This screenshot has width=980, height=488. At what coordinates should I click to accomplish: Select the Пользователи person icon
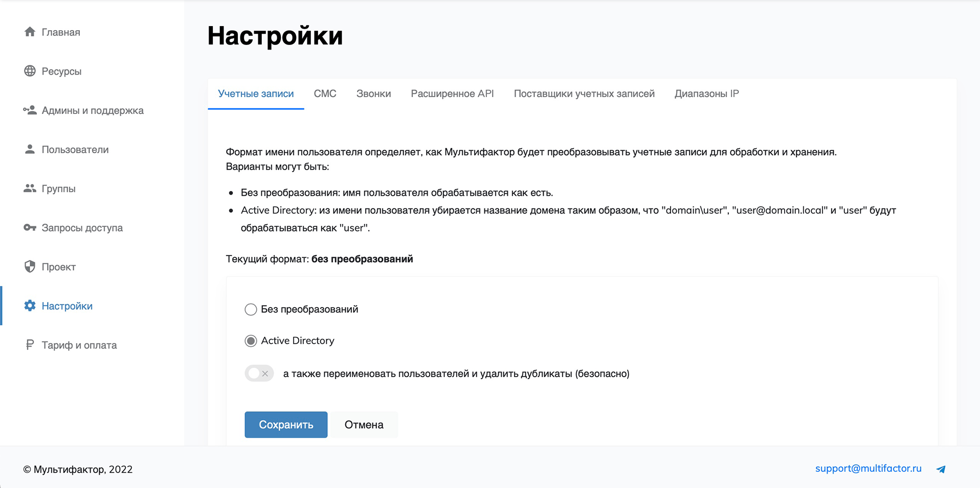[x=30, y=149]
